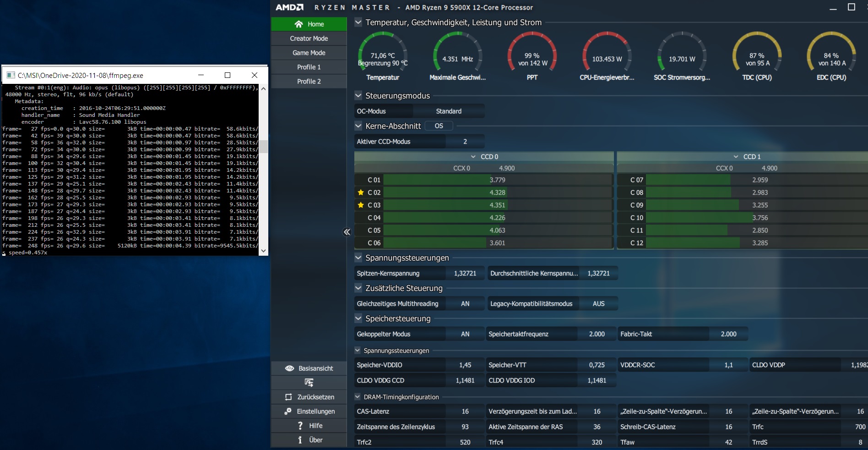868x450 pixels.
Task: Click the C 01 core speed bar
Action: click(x=498, y=180)
